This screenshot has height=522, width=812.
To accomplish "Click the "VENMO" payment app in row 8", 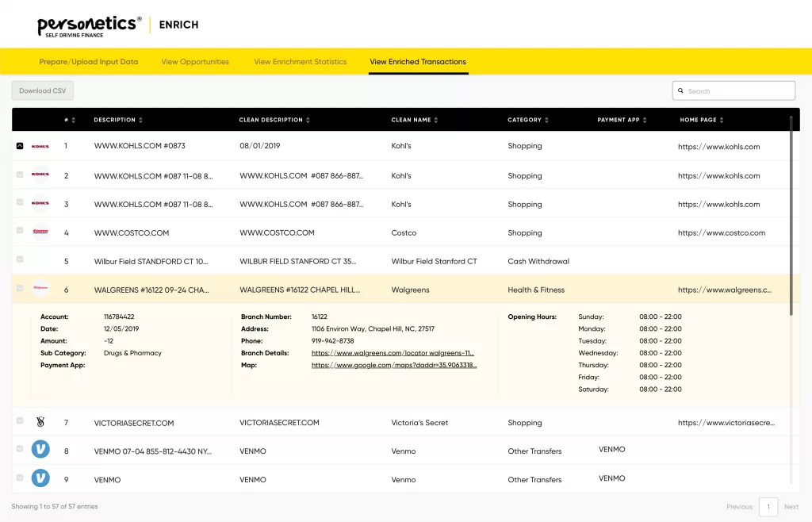I will [x=611, y=450].
